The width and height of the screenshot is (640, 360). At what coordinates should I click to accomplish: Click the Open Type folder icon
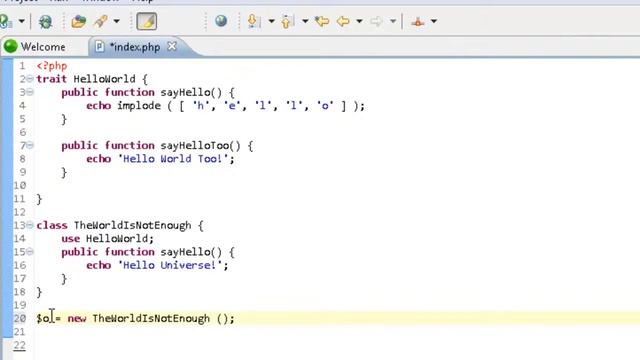[78, 21]
